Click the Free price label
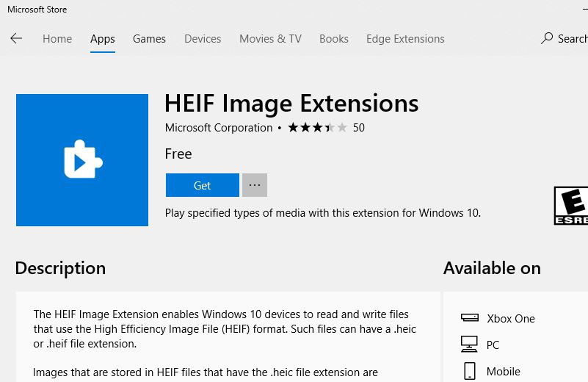Screen dimensions: 588x382 click(178, 154)
